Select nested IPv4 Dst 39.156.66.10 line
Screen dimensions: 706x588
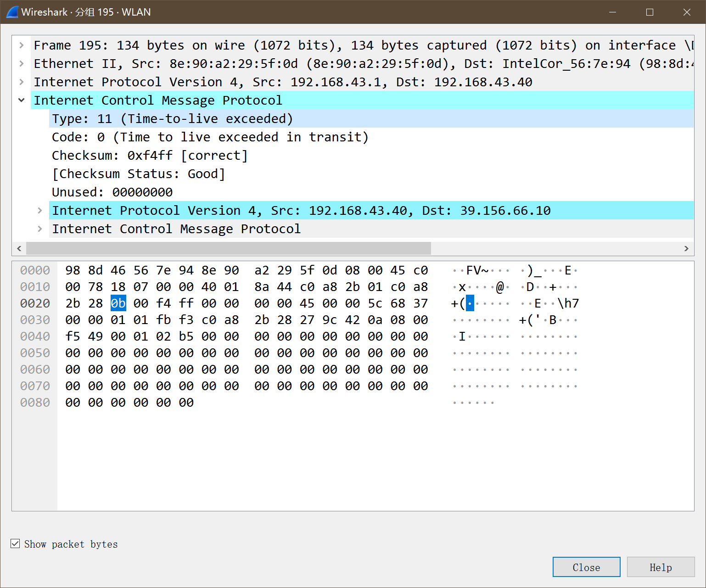(371, 210)
